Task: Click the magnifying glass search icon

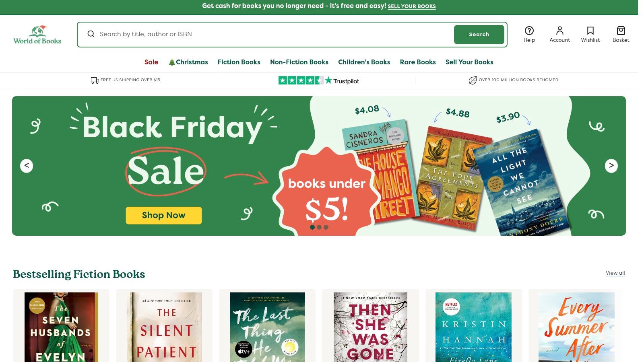Action: click(x=91, y=34)
